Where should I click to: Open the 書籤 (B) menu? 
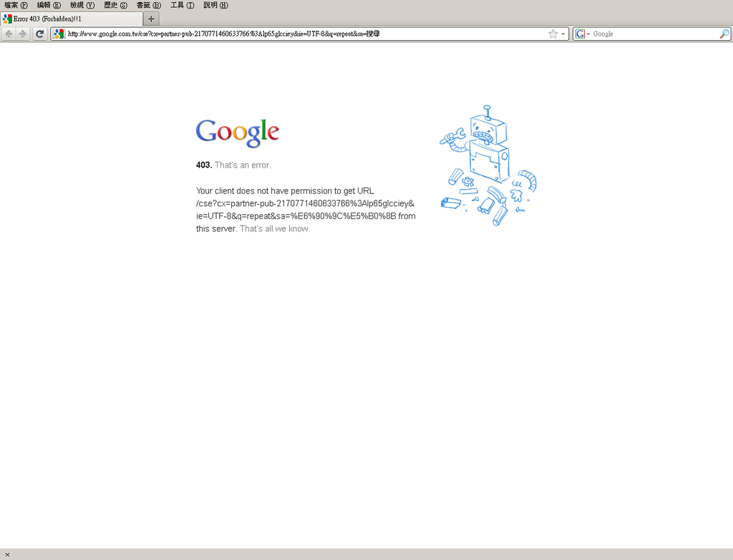149,5
